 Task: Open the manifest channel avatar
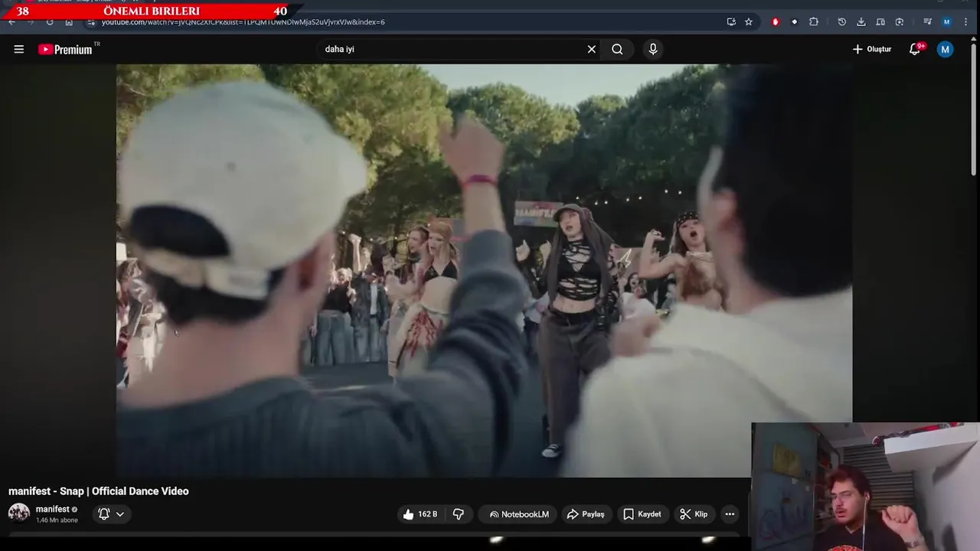click(19, 513)
